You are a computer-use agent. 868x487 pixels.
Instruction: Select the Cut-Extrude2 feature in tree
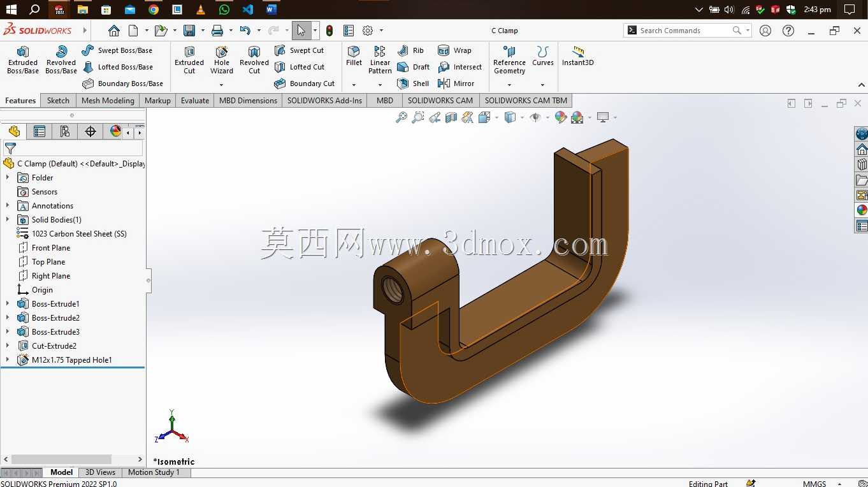pyautogui.click(x=54, y=346)
